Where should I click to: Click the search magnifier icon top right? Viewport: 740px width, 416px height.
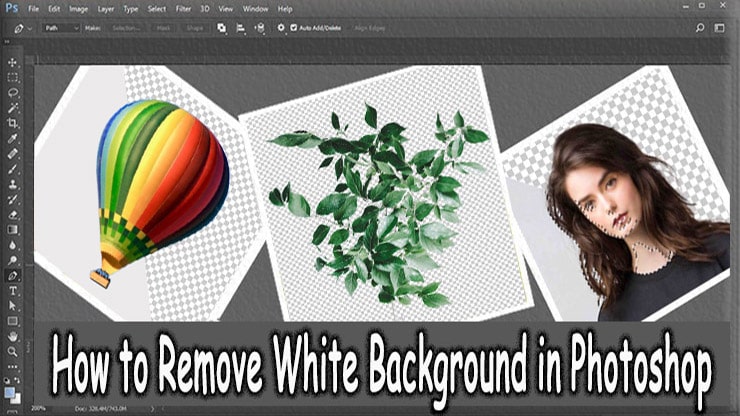(700, 28)
